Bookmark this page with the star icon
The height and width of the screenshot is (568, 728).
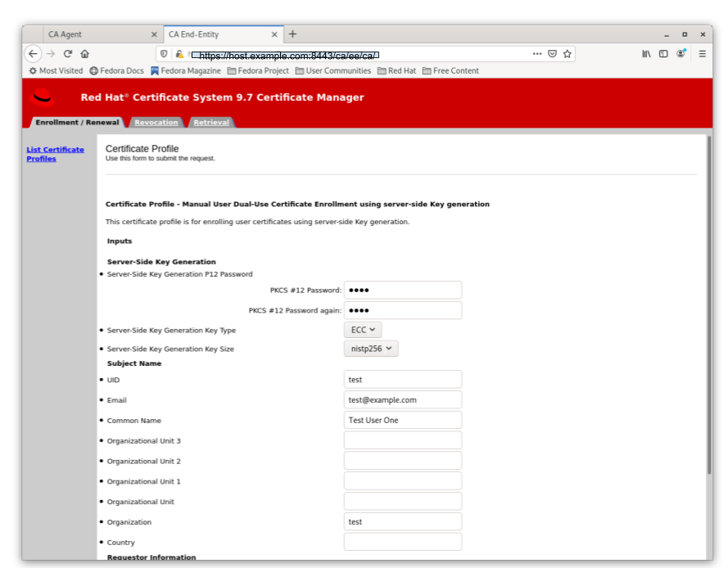click(567, 54)
